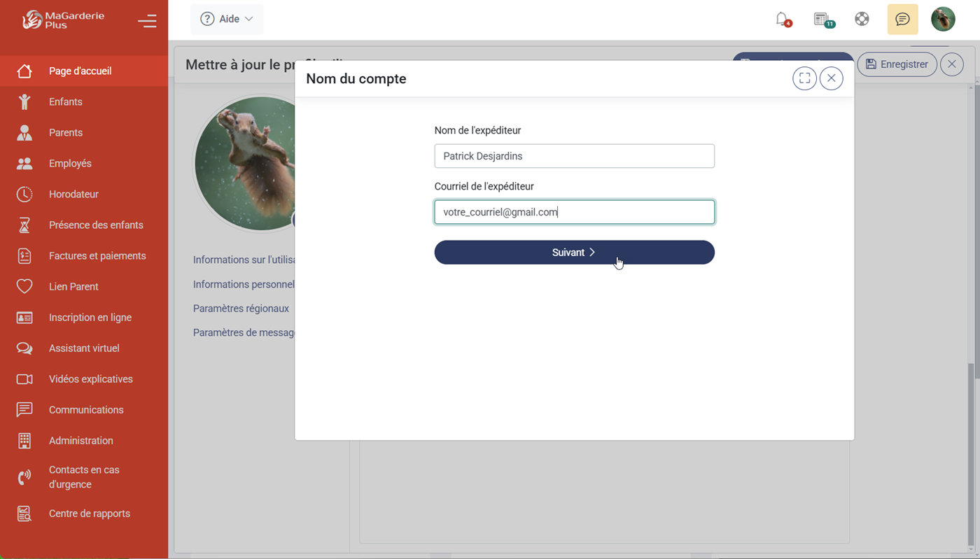
Task: Click the MaGarderie Plus logo
Action: point(63,20)
